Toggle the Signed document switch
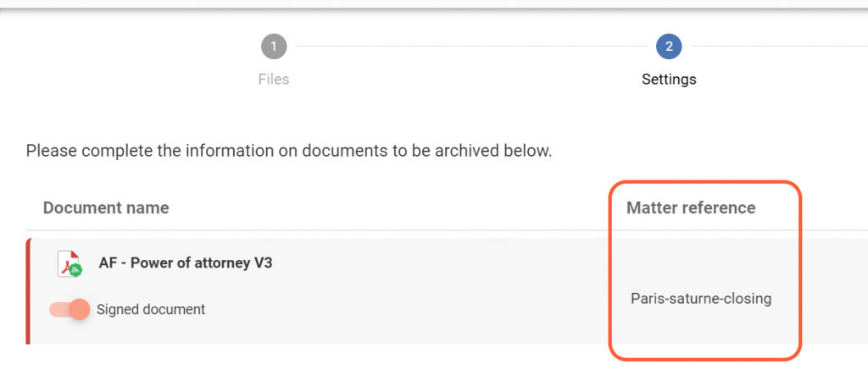This screenshot has width=868, height=370. click(x=70, y=309)
